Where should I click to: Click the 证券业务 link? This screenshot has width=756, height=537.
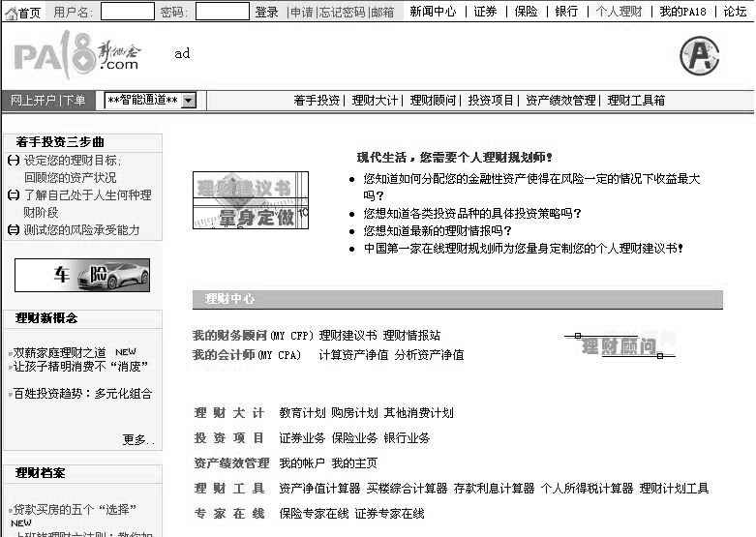(x=302, y=438)
